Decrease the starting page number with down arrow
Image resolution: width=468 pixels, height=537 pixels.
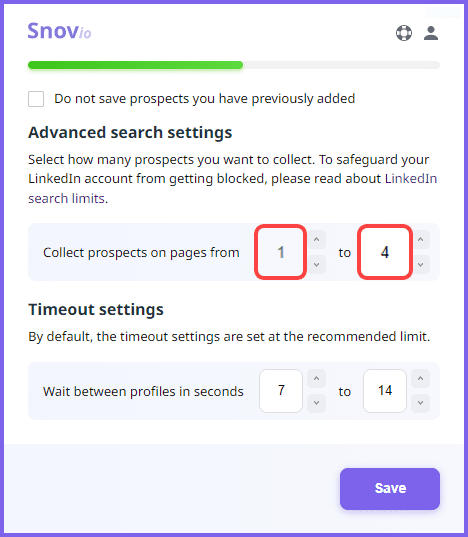click(x=317, y=264)
